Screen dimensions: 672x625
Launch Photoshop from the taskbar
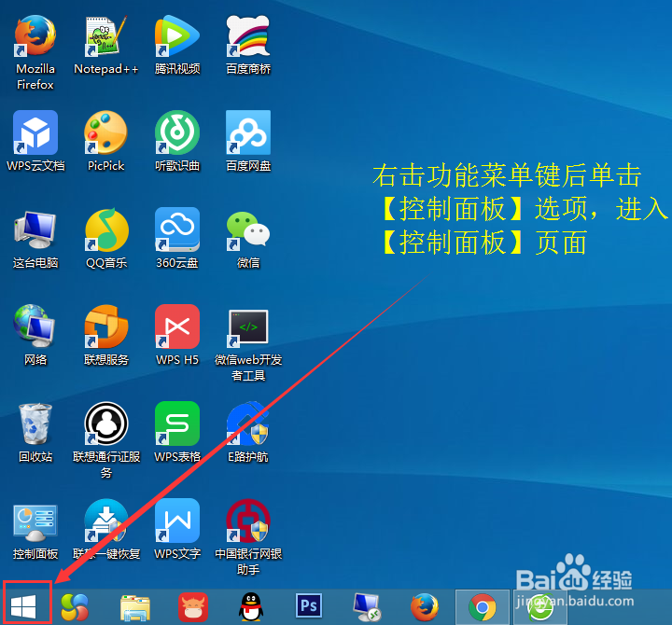point(309,605)
